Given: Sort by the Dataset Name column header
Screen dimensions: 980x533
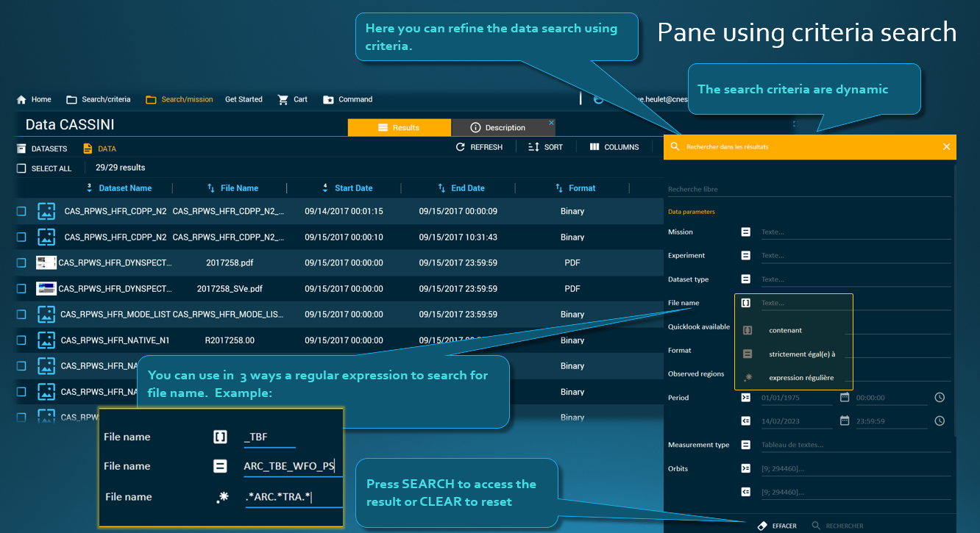Looking at the screenshot, I should (125, 188).
